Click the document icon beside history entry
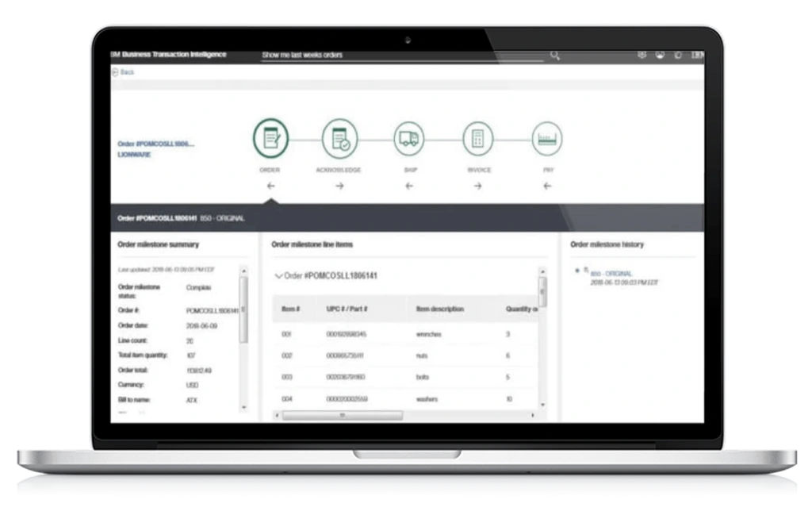 pos(586,270)
